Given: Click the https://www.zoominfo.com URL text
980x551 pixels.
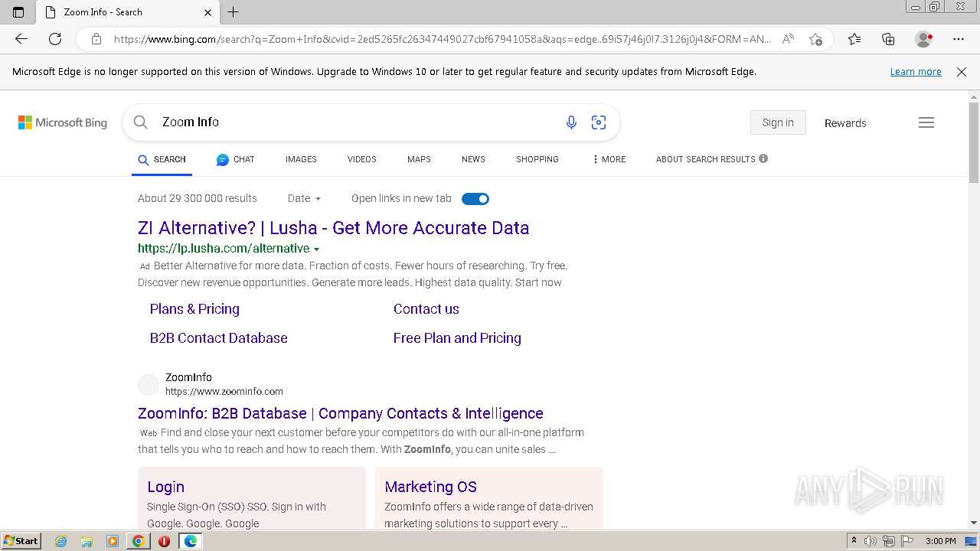Looking at the screenshot, I should [224, 391].
